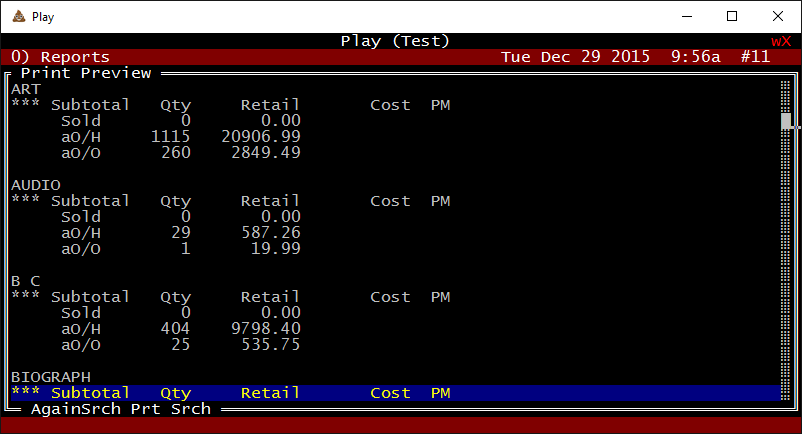This screenshot has width=810, height=443.
Task: Click the scrollbar track below the thumb
Action: (786, 260)
